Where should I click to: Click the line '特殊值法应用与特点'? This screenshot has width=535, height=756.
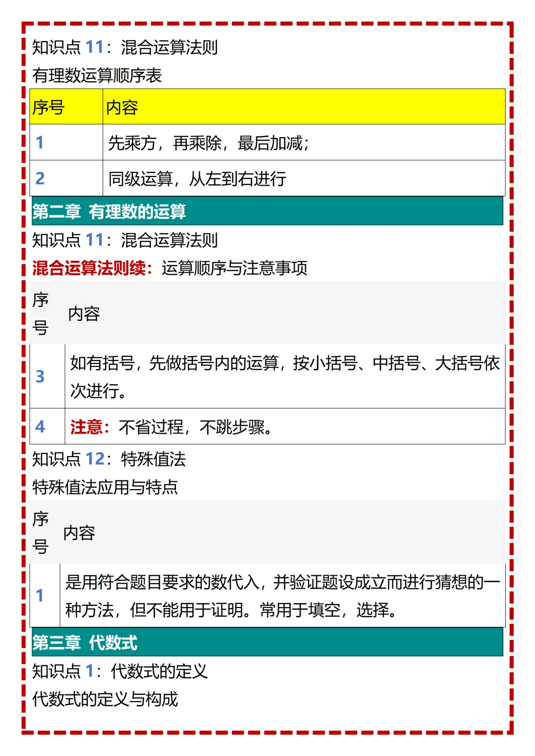point(105,487)
